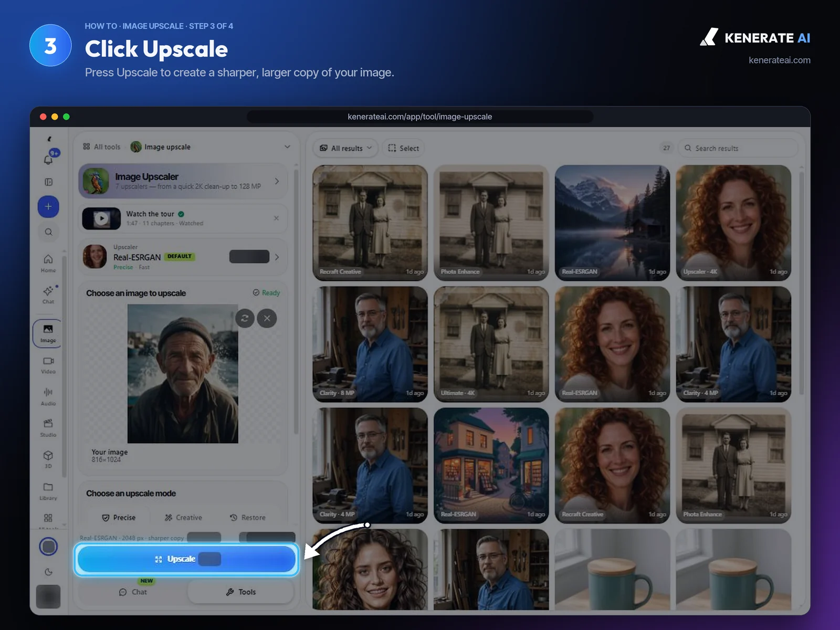840x630 pixels.
Task: Open the user avatar circle in the sidebar
Action: point(48,547)
